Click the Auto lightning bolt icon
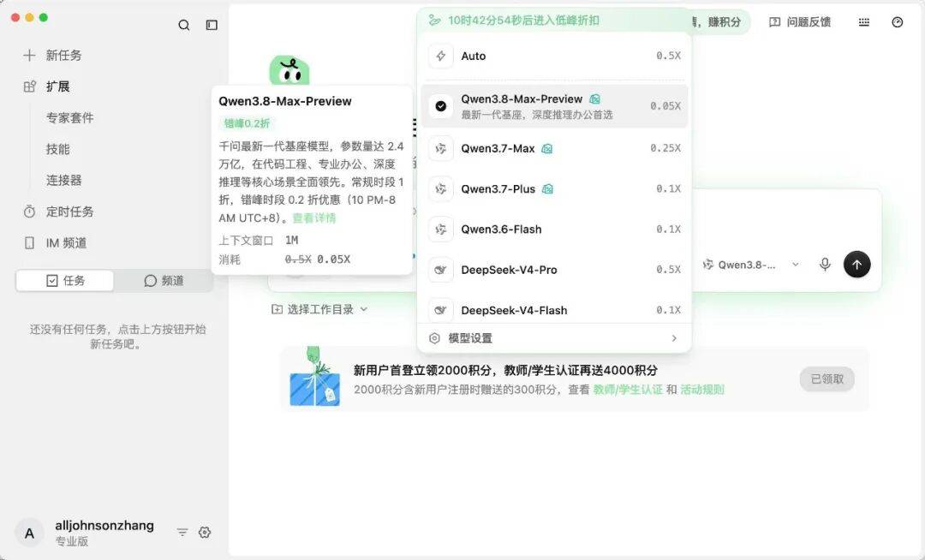The image size is (925, 560). pos(441,56)
